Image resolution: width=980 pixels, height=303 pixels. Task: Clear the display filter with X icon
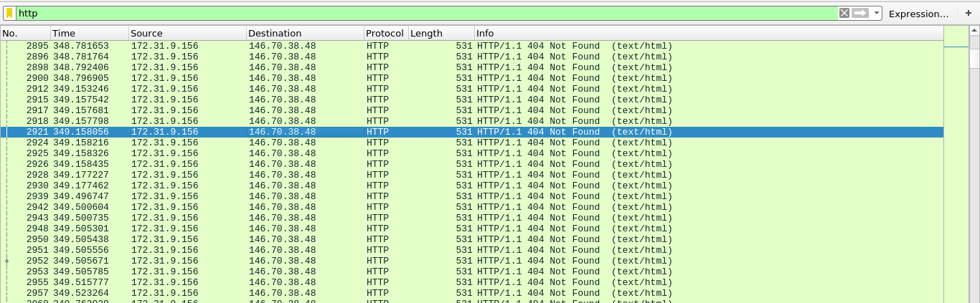coord(844,14)
